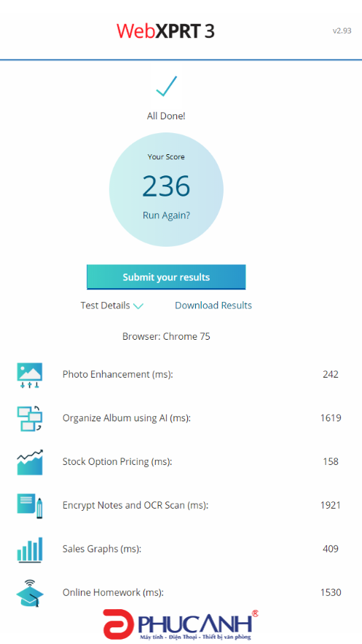This screenshot has height=644, width=362.
Task: Click the Stock Option Pricing chart icon
Action: (x=30, y=462)
